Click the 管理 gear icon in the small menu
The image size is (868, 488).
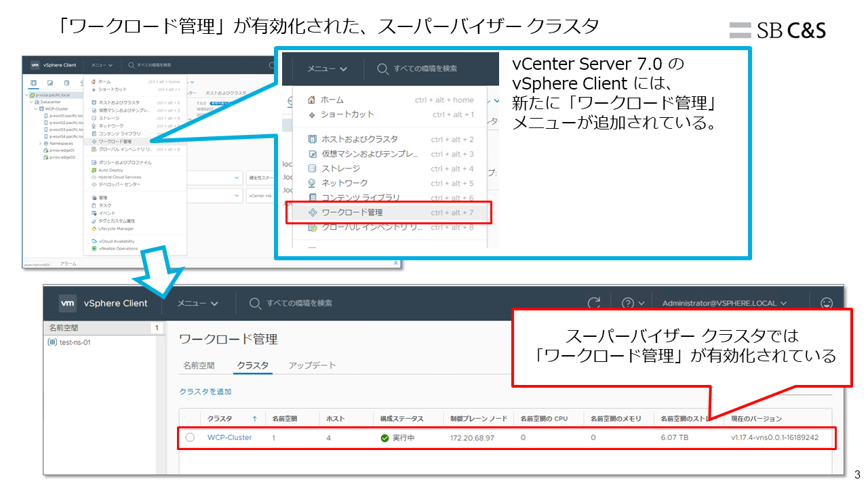(94, 198)
